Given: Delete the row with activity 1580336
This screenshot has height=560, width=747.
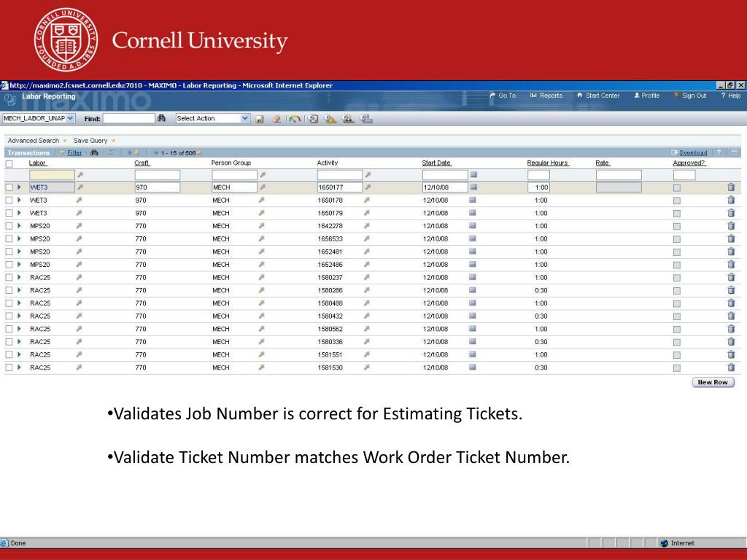Looking at the screenshot, I should [x=731, y=341].
